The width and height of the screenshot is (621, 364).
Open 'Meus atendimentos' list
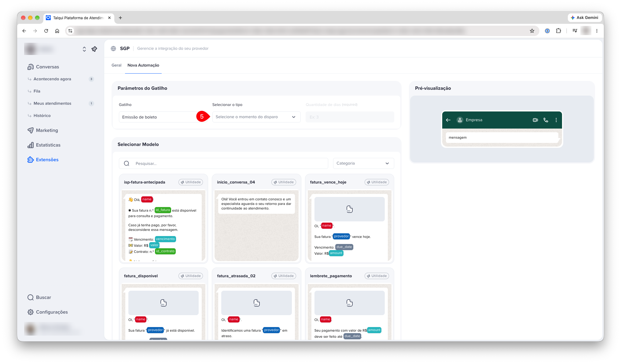[52, 104]
